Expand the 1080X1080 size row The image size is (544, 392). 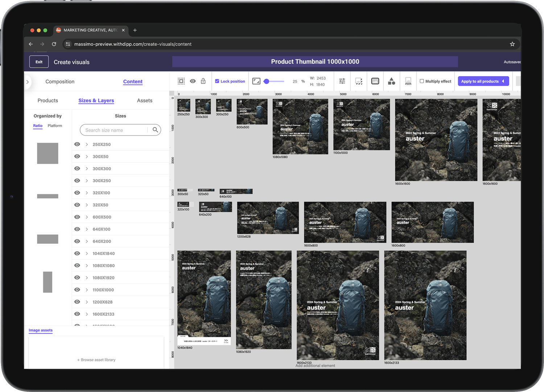86,265
